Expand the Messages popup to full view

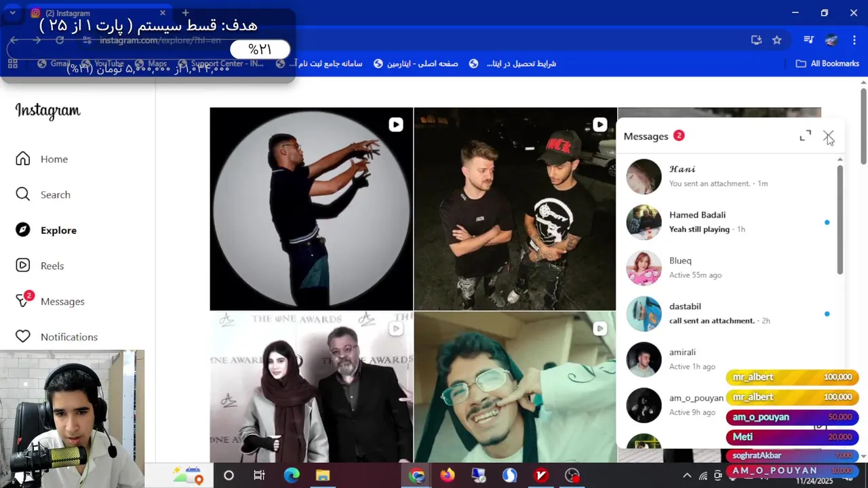(x=805, y=136)
